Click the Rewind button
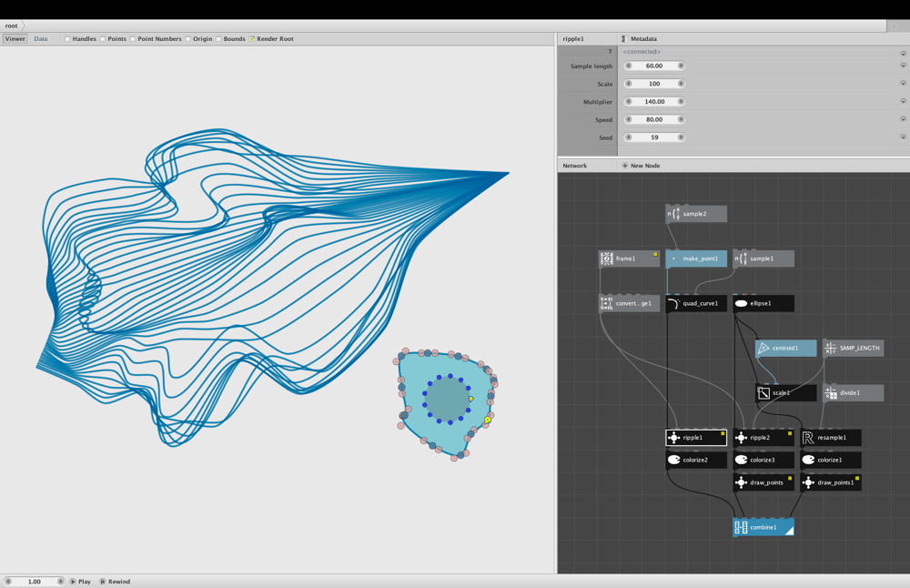910x588 pixels. 115,581
